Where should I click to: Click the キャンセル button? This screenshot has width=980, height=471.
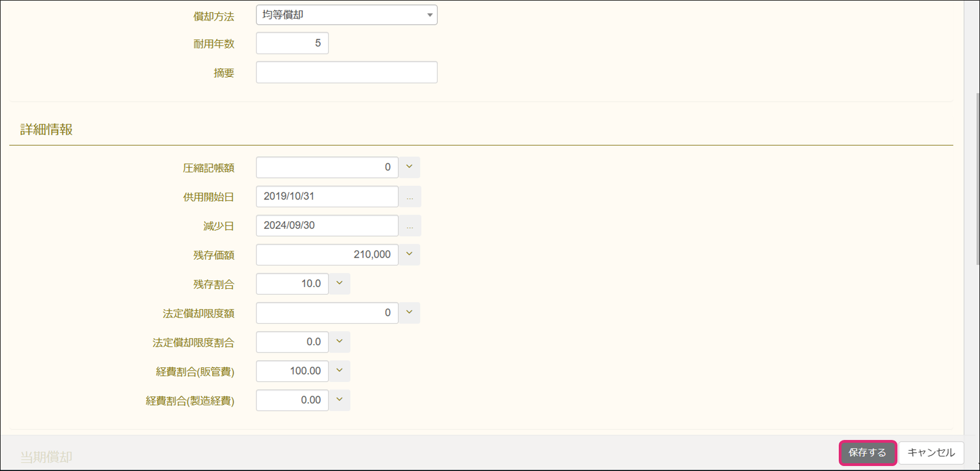(931, 453)
